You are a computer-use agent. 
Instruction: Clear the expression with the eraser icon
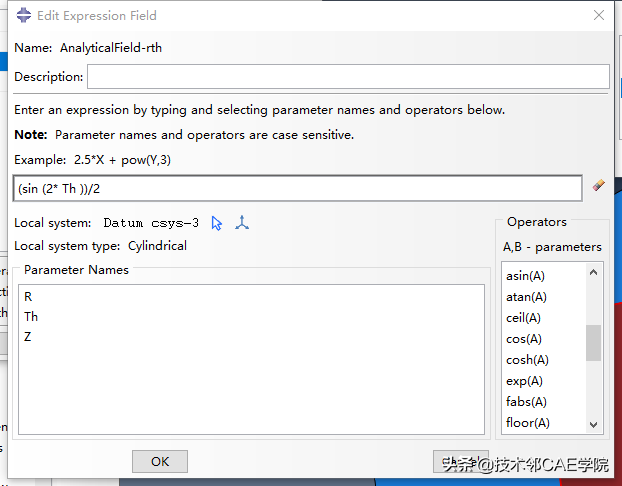click(x=599, y=185)
